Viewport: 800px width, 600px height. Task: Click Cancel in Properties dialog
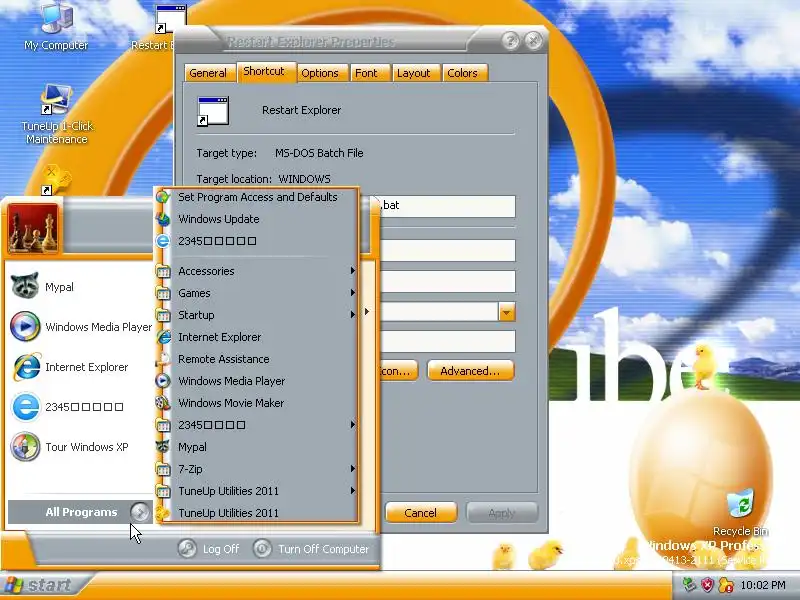pyautogui.click(x=420, y=513)
